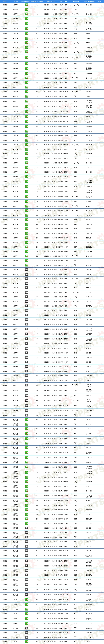Screen dimensions: 104x644
Task: Click the Opis column header
Action: (x=100, y=1)
